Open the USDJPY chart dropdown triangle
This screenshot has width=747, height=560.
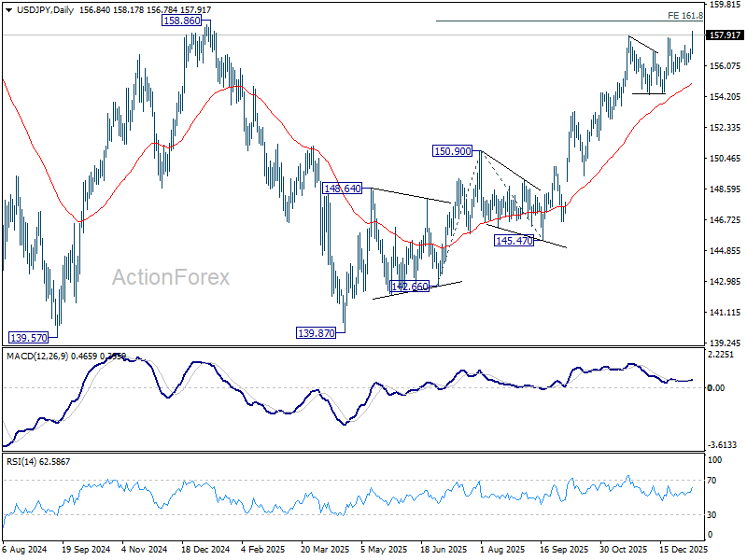pyautogui.click(x=9, y=10)
